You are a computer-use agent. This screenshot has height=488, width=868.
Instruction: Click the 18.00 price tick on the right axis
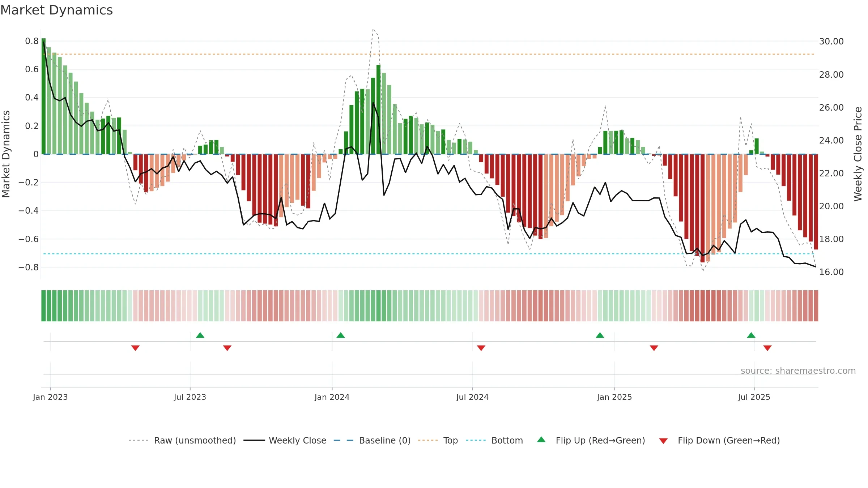tap(831, 239)
